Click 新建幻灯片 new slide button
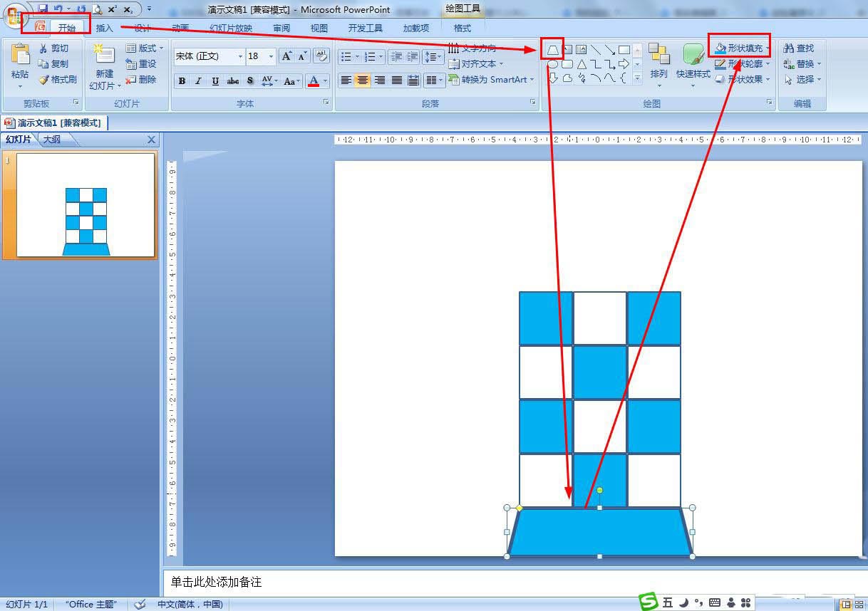The image size is (868, 611). pos(105,66)
